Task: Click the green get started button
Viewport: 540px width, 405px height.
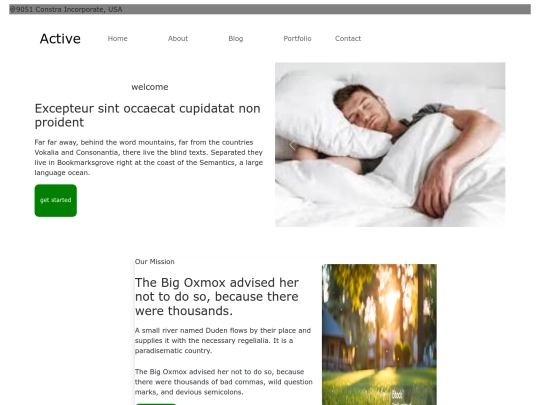Action: tap(55, 200)
